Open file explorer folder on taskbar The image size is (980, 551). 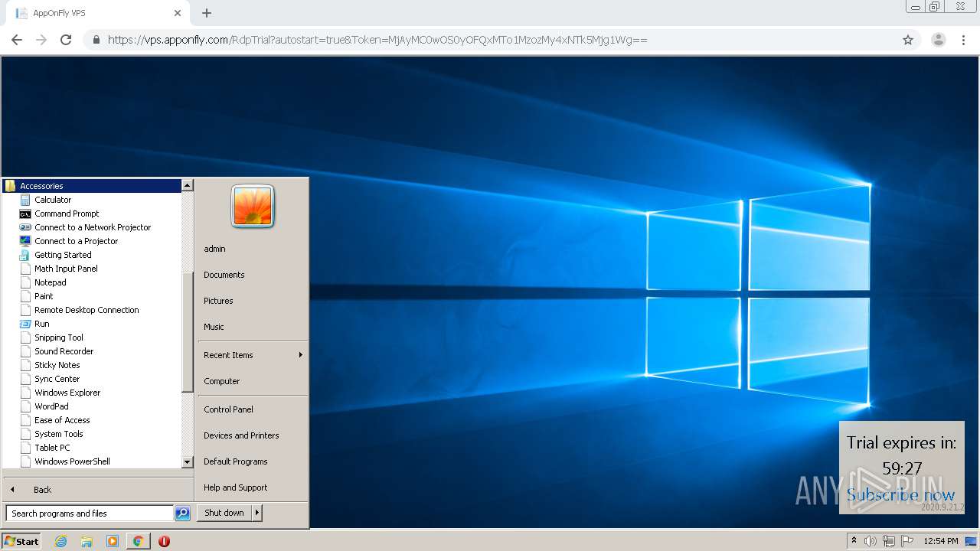87,541
